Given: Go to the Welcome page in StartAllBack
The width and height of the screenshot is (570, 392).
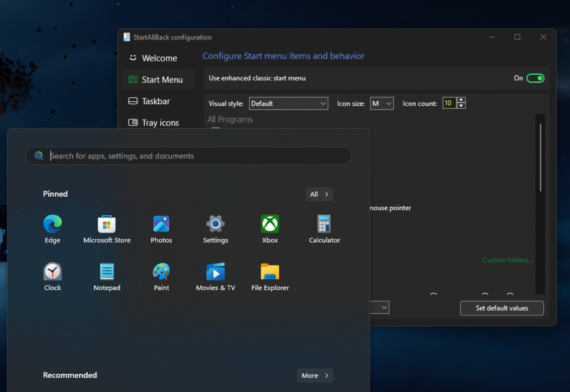Looking at the screenshot, I should [158, 58].
